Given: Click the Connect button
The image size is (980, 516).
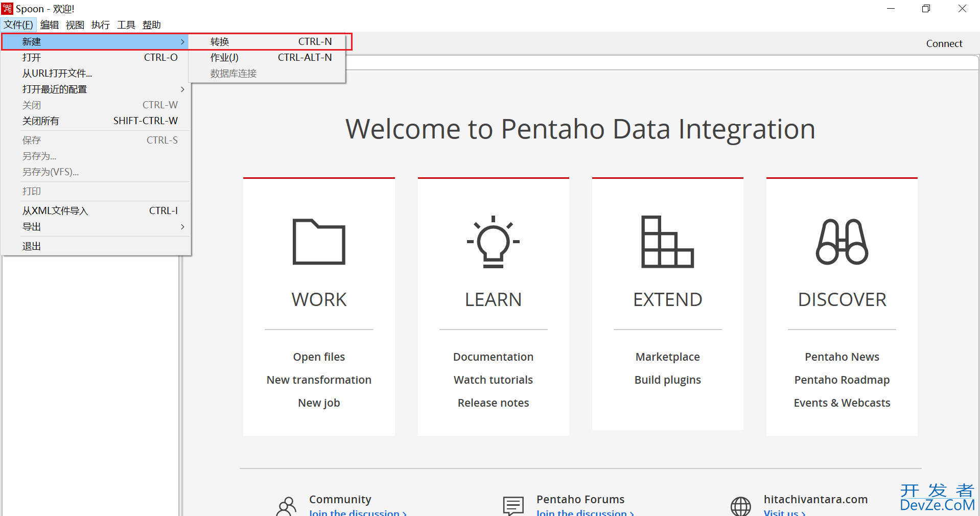Looking at the screenshot, I should (x=944, y=44).
